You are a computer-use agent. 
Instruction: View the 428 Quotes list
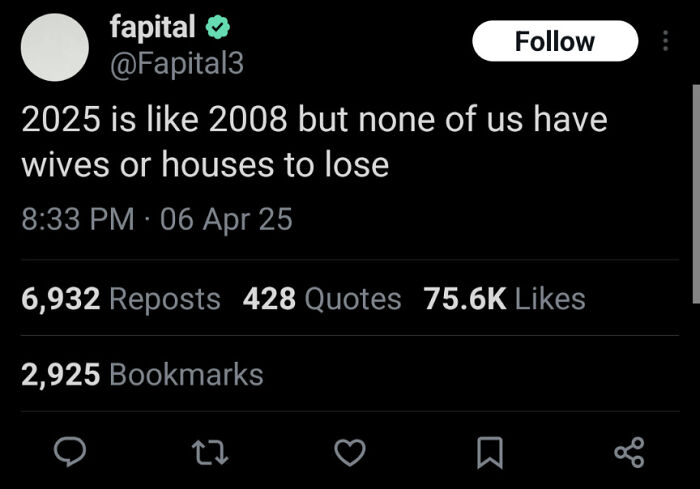[321, 298]
